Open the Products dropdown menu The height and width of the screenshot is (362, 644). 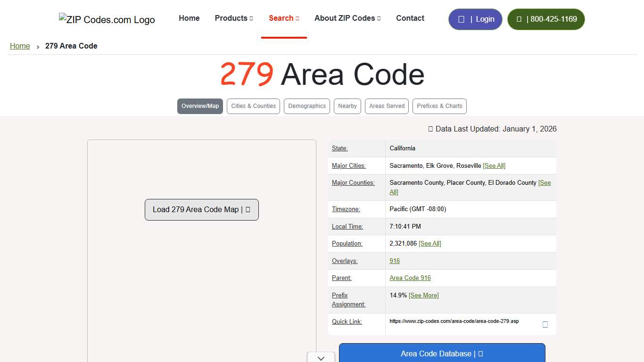tap(234, 18)
